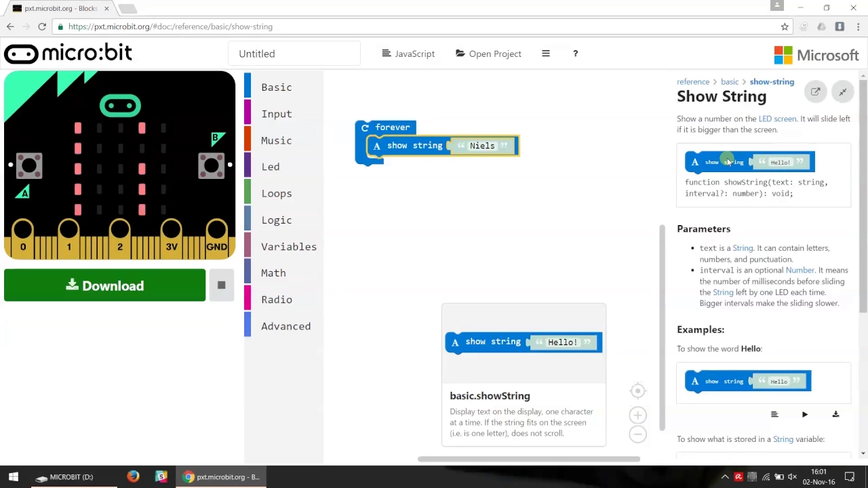The image size is (868, 488).
Task: Open the hamburger more menu
Action: click(546, 54)
